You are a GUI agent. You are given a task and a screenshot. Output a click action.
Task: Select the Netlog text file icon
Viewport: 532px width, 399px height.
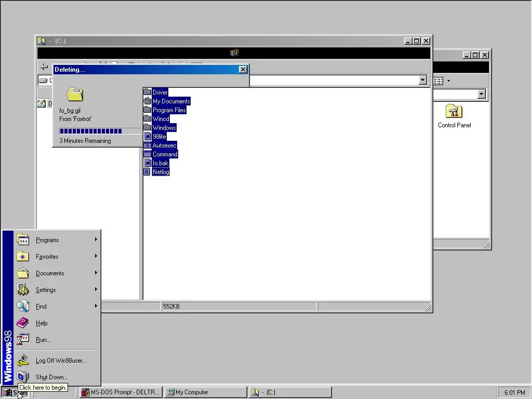point(147,171)
